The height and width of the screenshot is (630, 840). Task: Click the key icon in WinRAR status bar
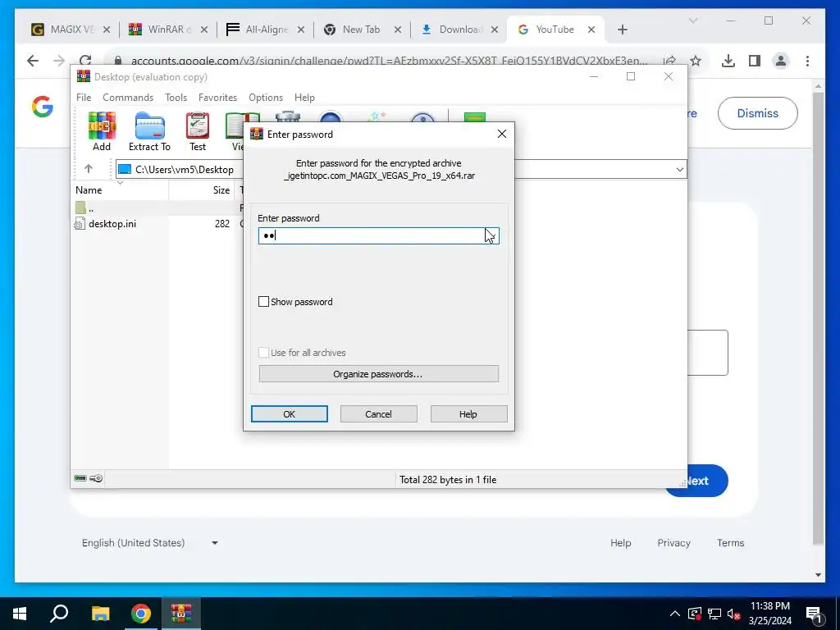tap(96, 478)
